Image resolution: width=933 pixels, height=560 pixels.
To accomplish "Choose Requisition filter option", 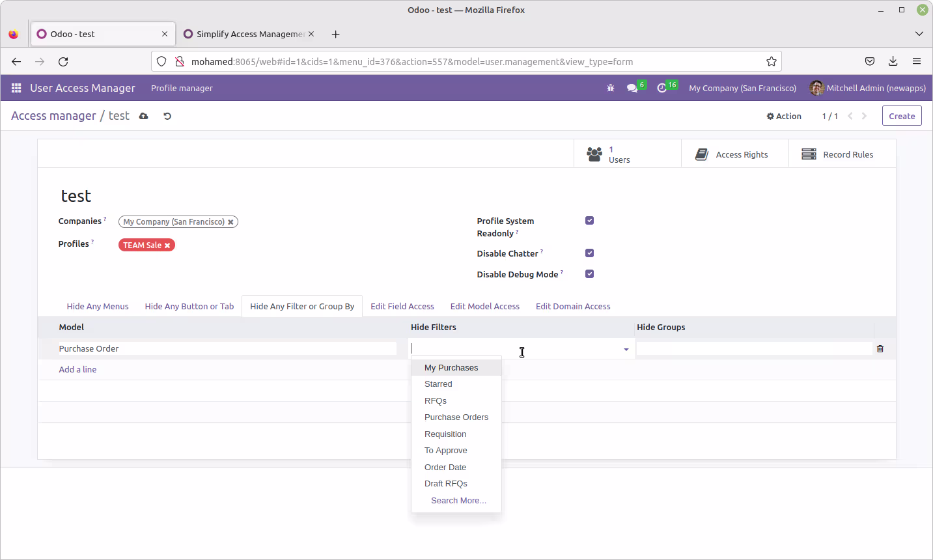I will pyautogui.click(x=456, y=434).
